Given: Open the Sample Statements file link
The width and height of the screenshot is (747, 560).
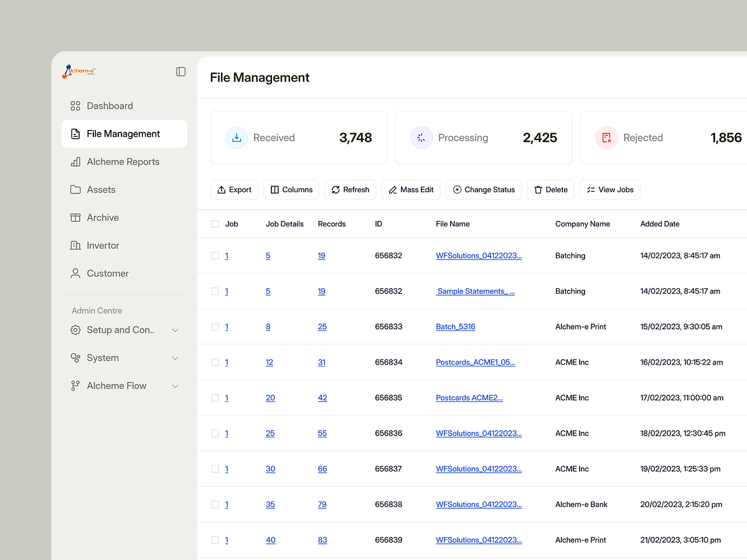Looking at the screenshot, I should 476,291.
